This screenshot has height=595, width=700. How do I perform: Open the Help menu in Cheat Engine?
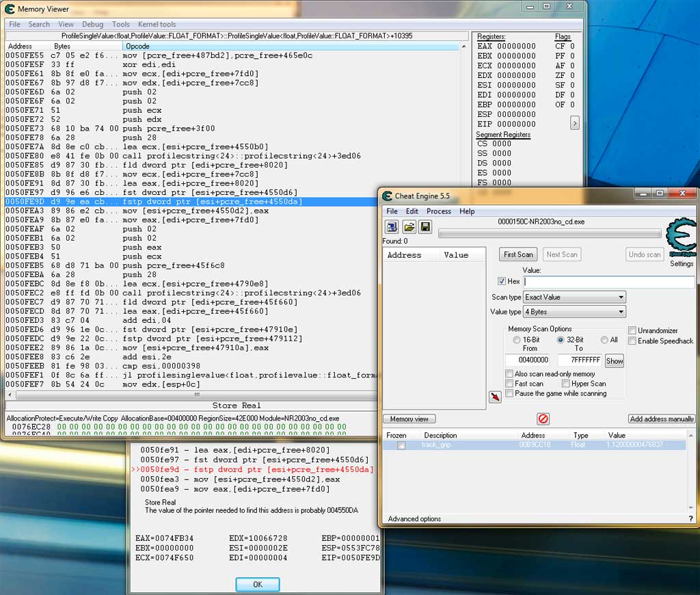pos(467,211)
